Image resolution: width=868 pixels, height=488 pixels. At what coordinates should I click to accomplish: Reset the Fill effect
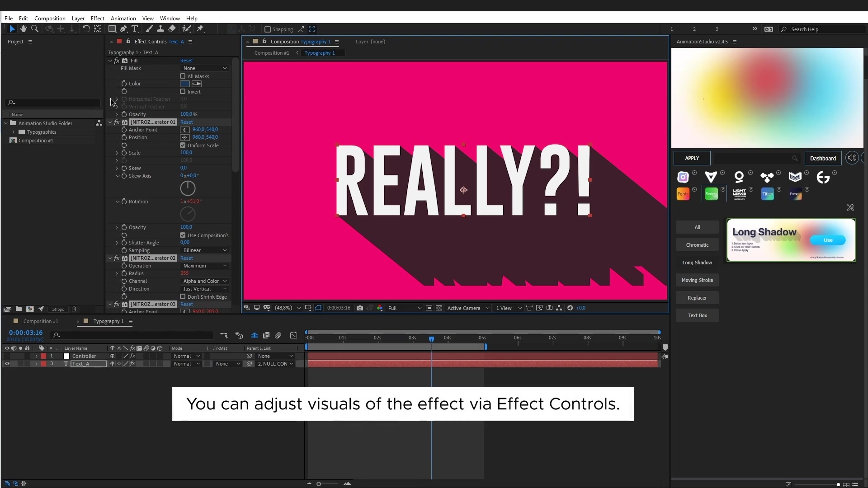pos(186,61)
